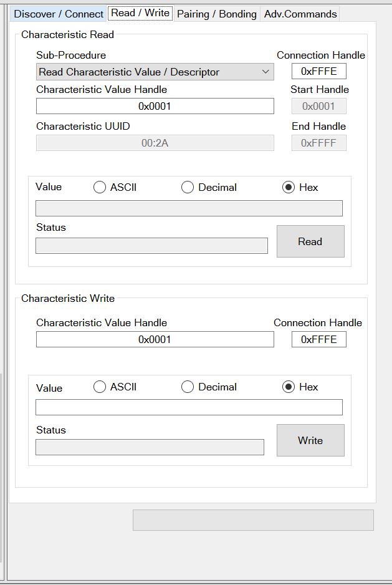
Task: Click the read Connection Handle field
Action: click(318, 71)
